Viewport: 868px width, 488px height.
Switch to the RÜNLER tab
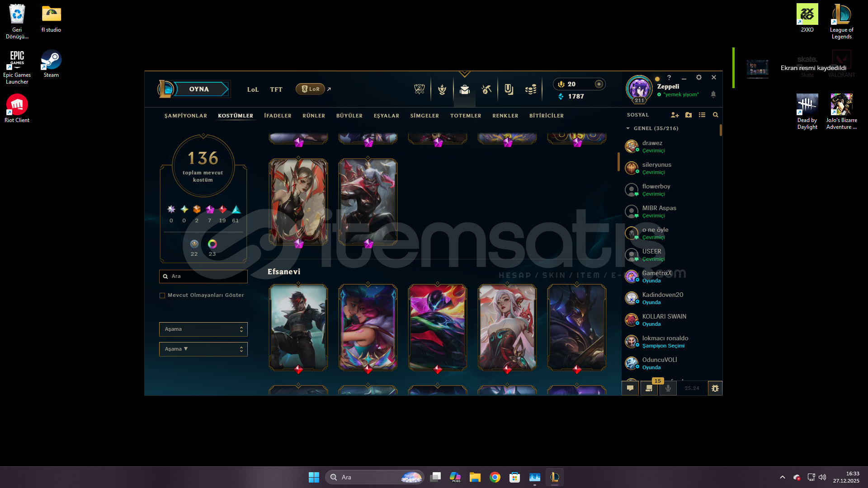pyautogui.click(x=314, y=116)
